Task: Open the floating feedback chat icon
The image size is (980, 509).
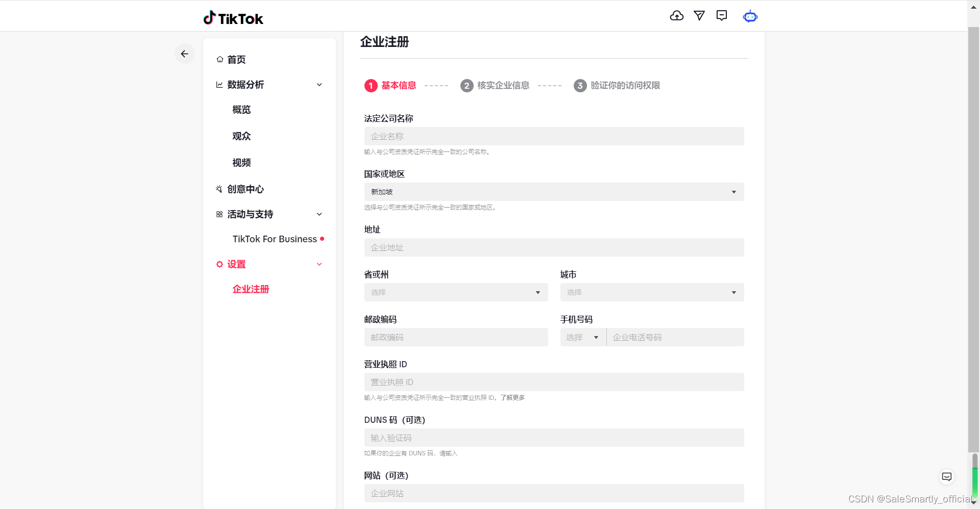Action: pos(947,476)
